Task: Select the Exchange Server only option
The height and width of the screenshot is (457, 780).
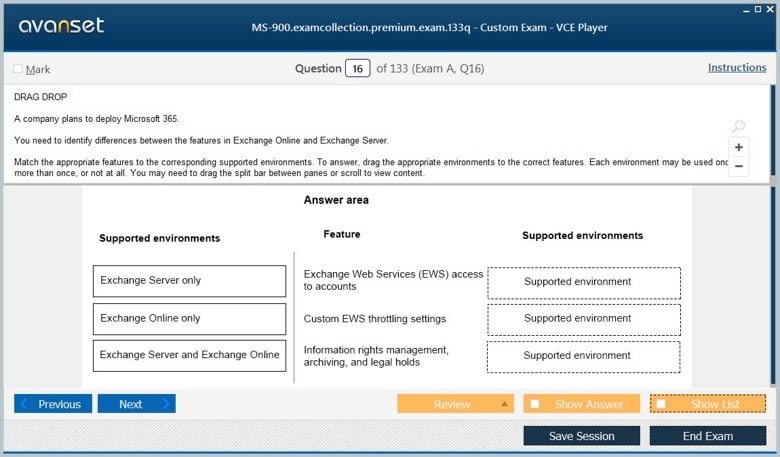Action: [x=190, y=281]
